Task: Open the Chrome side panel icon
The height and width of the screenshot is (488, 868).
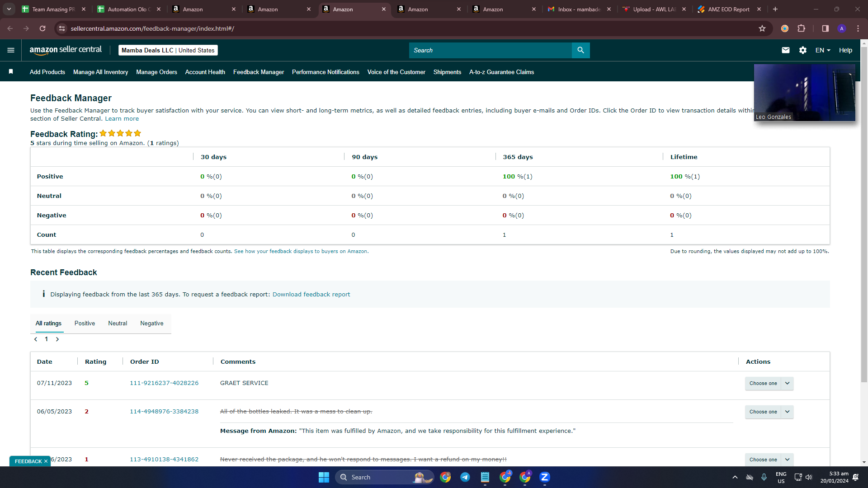Action: point(825,28)
